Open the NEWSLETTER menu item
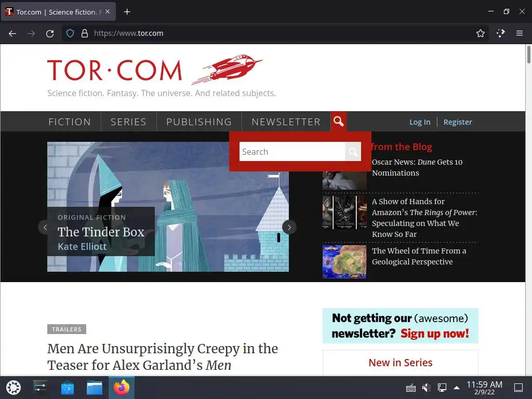This screenshot has height=399, width=532. 286,122
